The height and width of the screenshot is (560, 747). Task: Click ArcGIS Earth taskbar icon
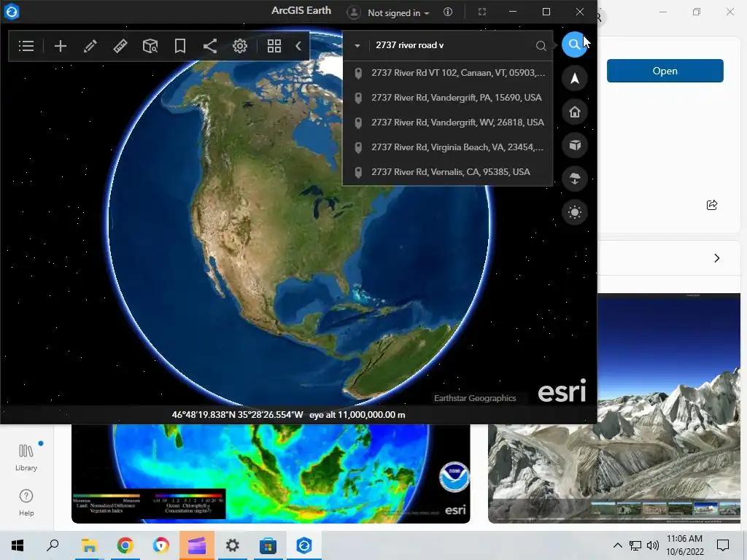click(x=304, y=545)
